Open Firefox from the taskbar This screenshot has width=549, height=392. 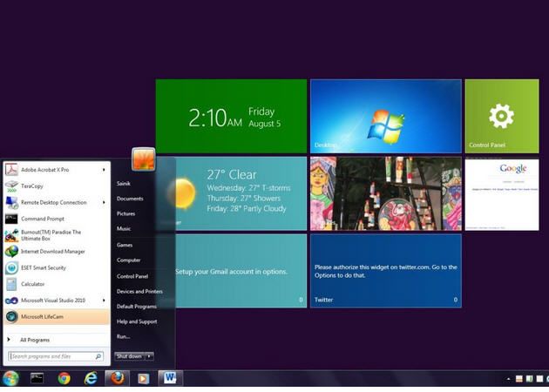pos(117,378)
